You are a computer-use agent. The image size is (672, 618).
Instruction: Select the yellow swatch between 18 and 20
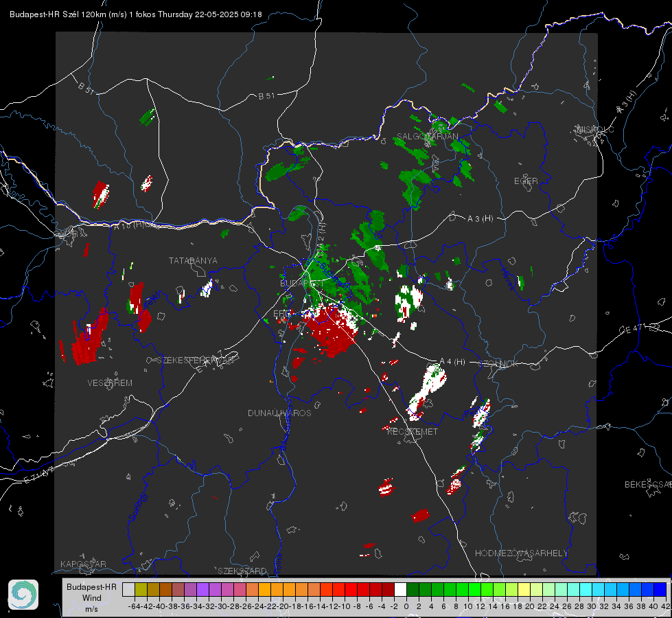pos(524,589)
